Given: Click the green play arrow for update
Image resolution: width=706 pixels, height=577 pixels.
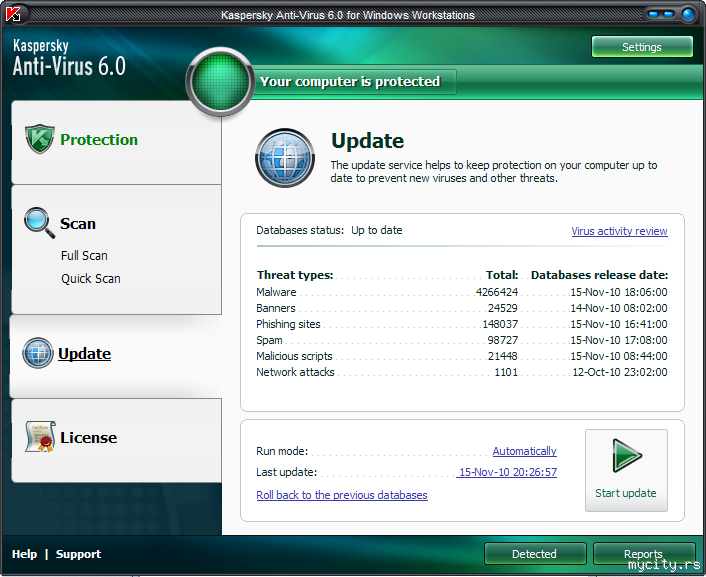Looking at the screenshot, I should click(627, 455).
